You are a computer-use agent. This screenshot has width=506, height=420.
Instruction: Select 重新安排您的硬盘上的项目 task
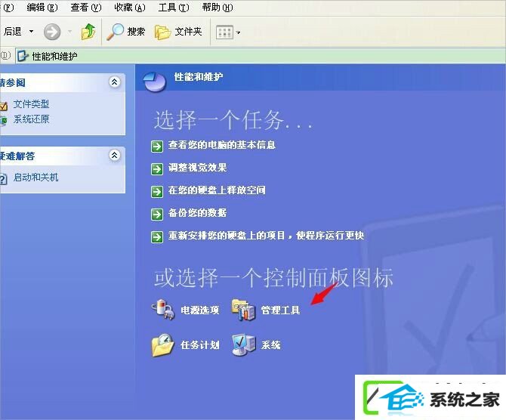point(266,236)
